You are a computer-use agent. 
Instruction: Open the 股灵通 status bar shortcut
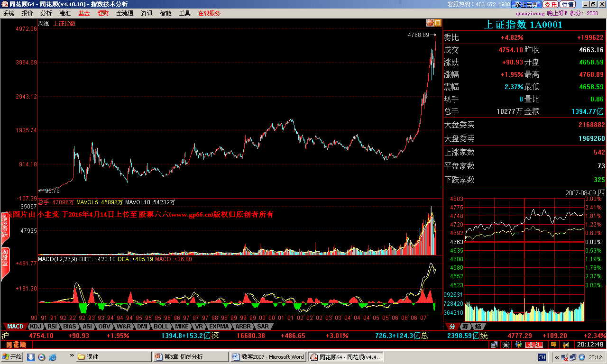click(533, 345)
